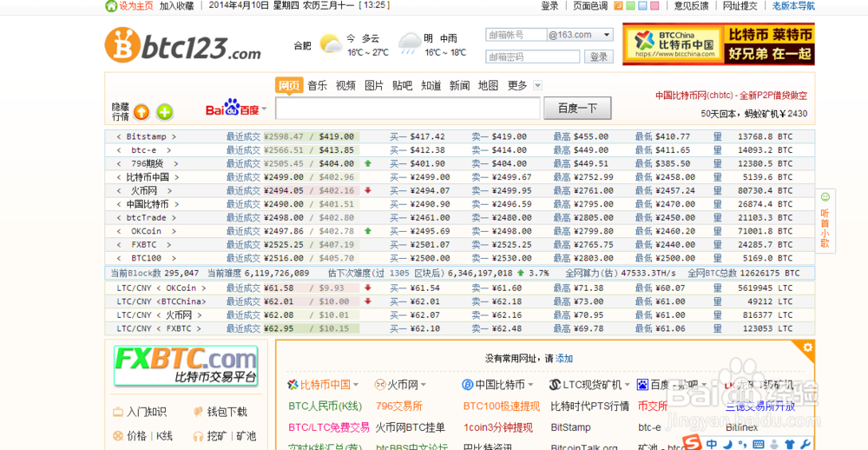Switch to the 图片 search tab
The image size is (868, 450).
tap(373, 85)
